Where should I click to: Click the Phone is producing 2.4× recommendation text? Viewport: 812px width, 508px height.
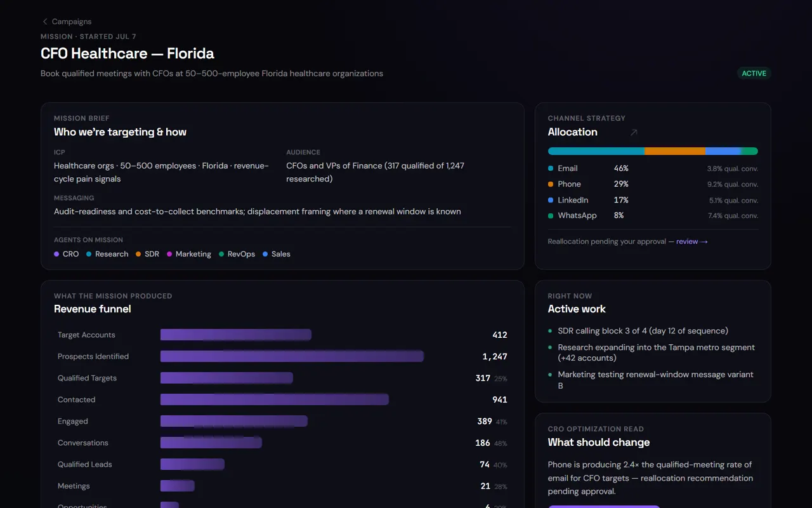[651, 478]
